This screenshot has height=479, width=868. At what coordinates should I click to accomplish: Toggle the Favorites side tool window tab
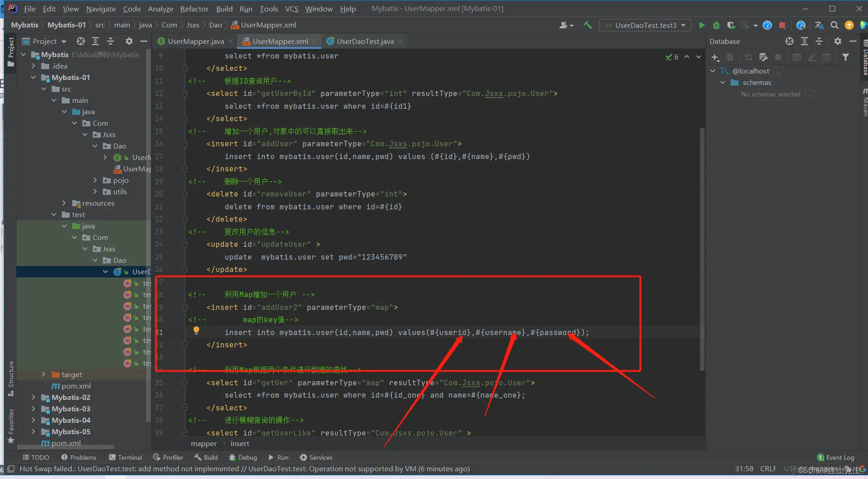point(11,426)
